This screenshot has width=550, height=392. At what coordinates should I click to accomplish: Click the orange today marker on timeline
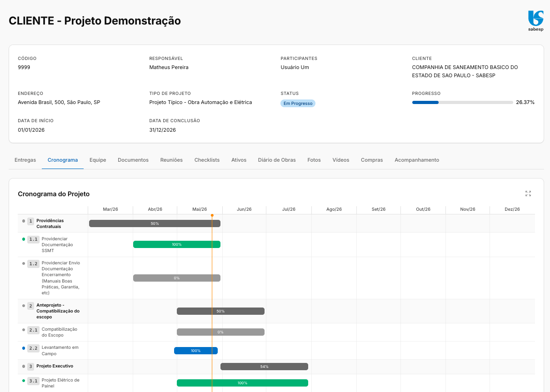click(x=212, y=215)
